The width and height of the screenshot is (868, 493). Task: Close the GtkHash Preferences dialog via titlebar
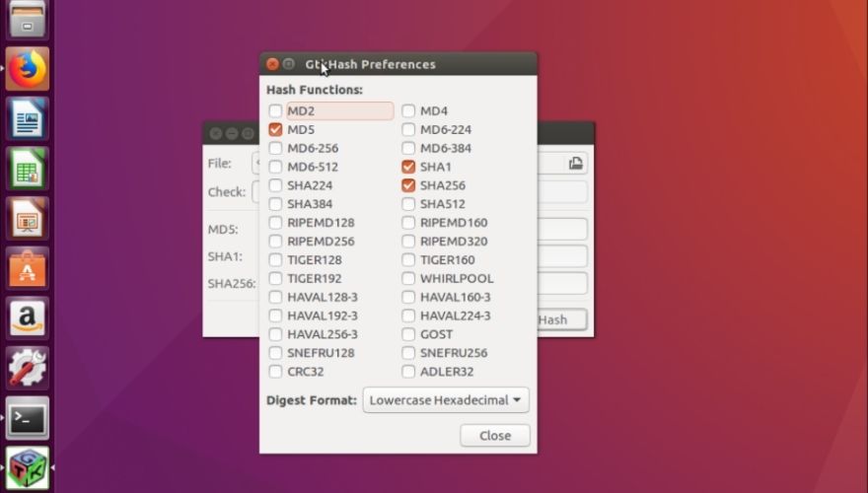tap(272, 64)
